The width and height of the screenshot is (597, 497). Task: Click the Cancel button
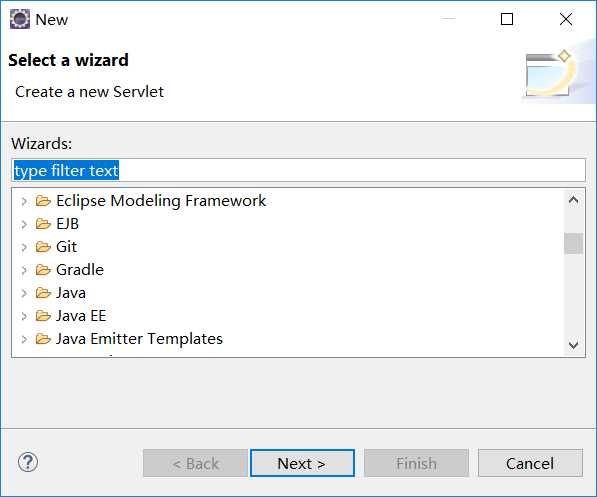[530, 463]
